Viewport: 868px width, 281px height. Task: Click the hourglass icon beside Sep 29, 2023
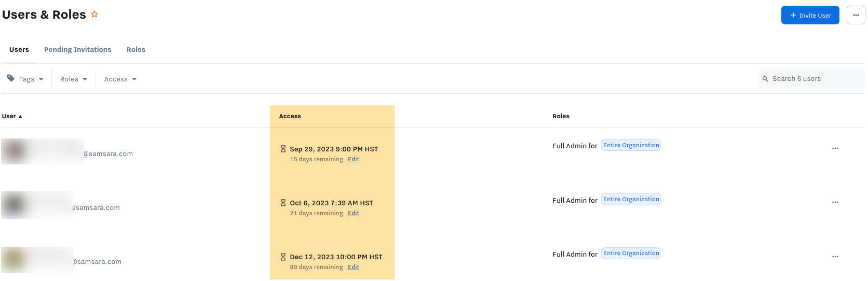283,149
